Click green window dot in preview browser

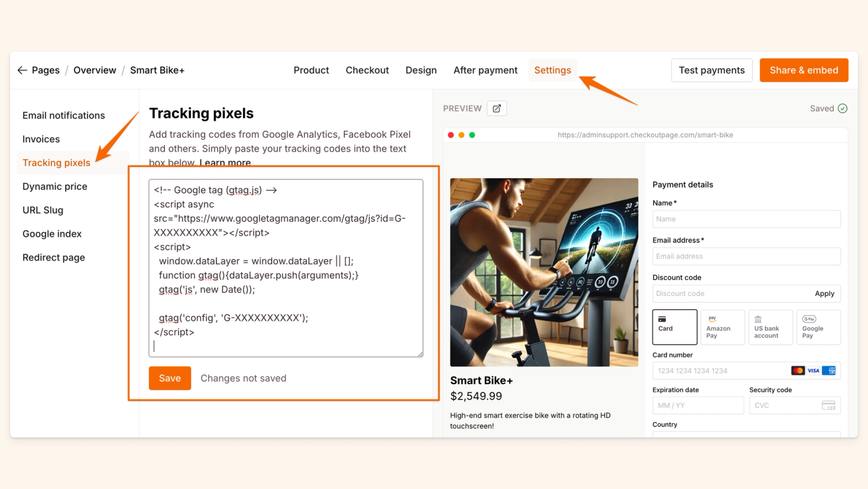click(x=472, y=135)
